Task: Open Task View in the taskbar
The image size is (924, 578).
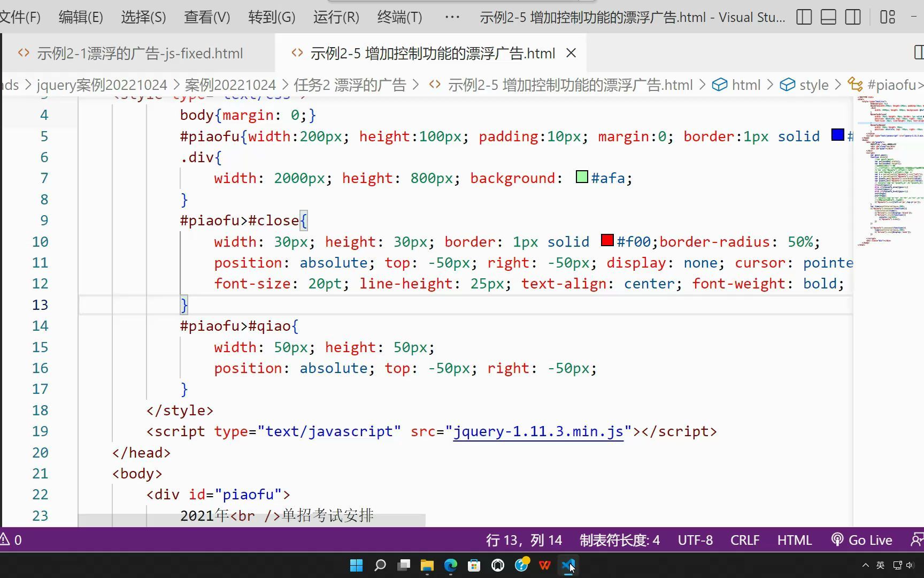Action: tap(403, 565)
